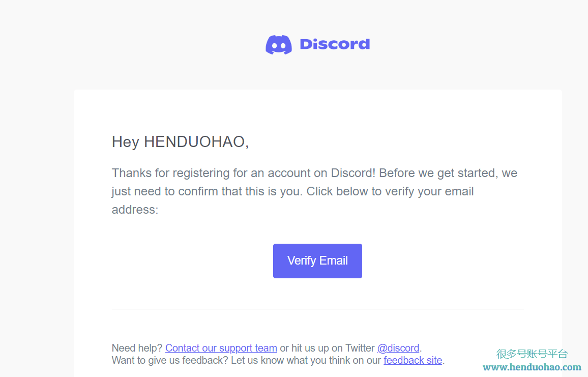Image resolution: width=588 pixels, height=377 pixels.
Task: Click the horizontal divider line below the button
Action: click(317, 309)
